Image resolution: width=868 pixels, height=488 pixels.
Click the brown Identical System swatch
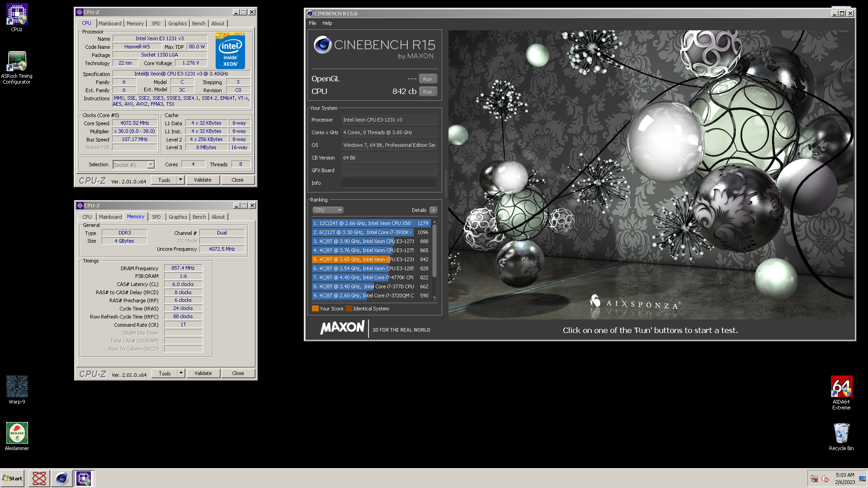point(349,309)
